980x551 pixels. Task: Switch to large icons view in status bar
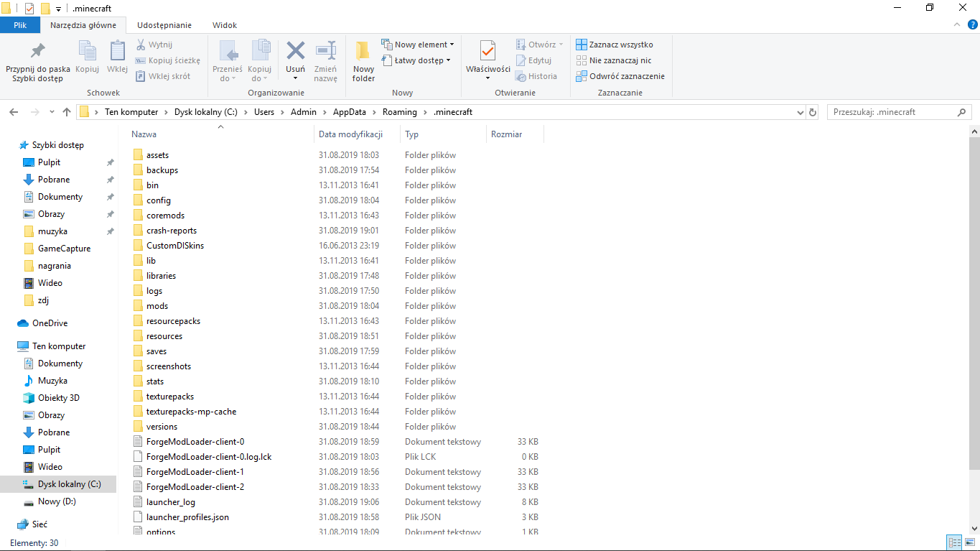coord(969,543)
